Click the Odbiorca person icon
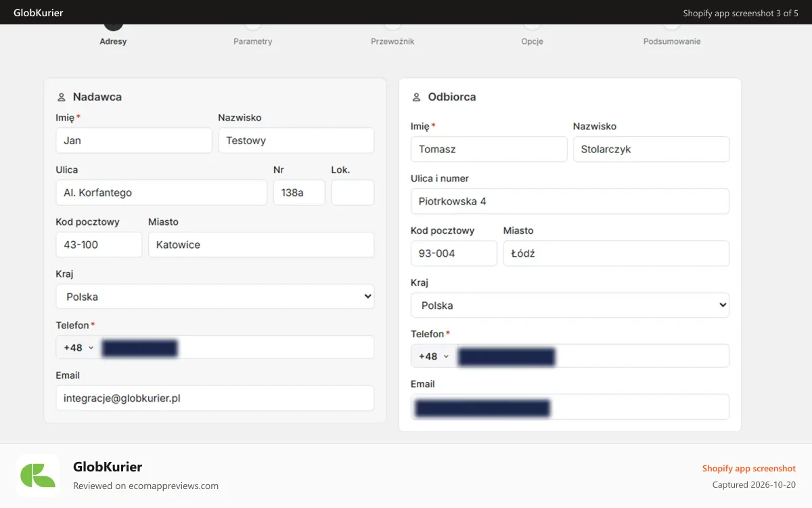Screen dimensions: 812x508 tap(416, 98)
